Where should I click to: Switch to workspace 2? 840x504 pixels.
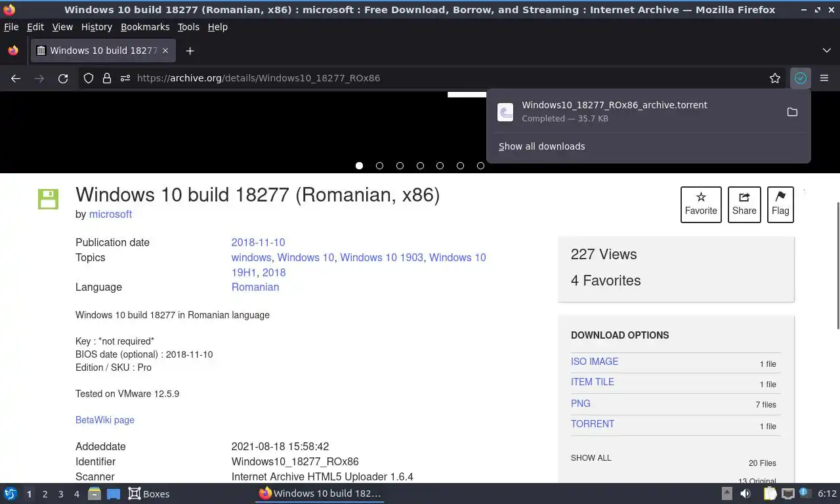click(45, 494)
